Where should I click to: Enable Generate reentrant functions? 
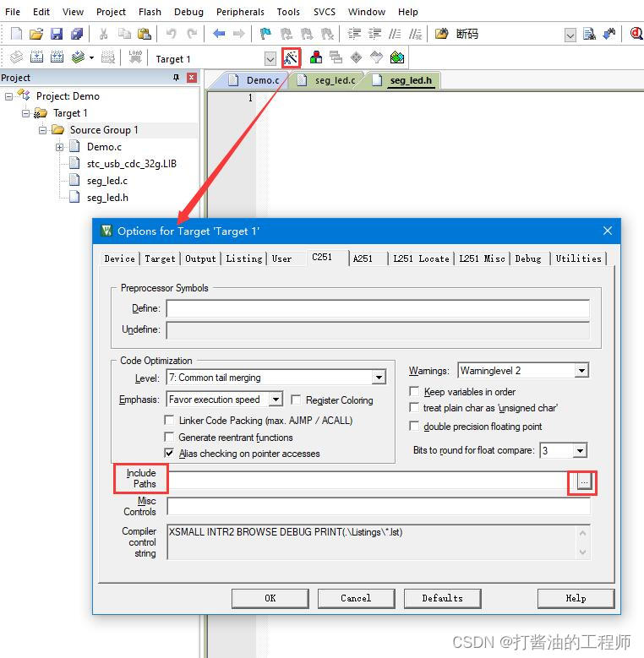(x=169, y=438)
